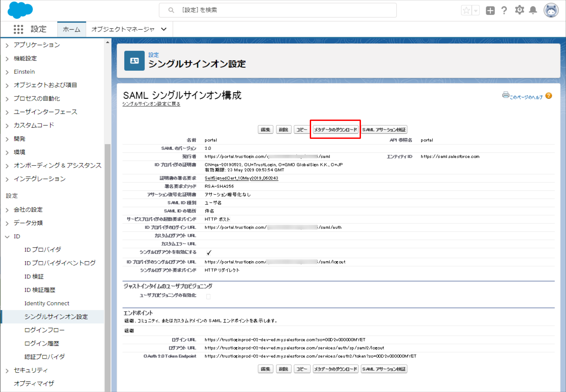Open the オブジェクトマネージャ tab
This screenshot has width=566, height=392.
click(x=123, y=29)
